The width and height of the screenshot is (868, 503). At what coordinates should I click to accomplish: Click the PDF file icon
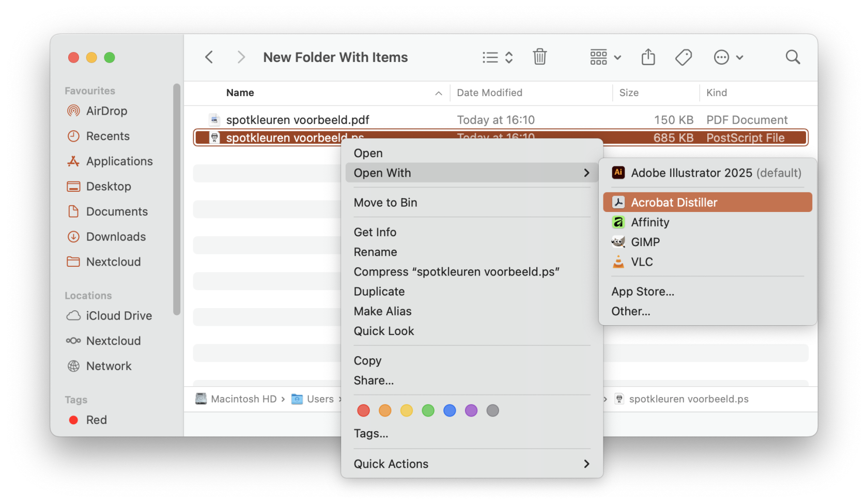click(x=214, y=120)
